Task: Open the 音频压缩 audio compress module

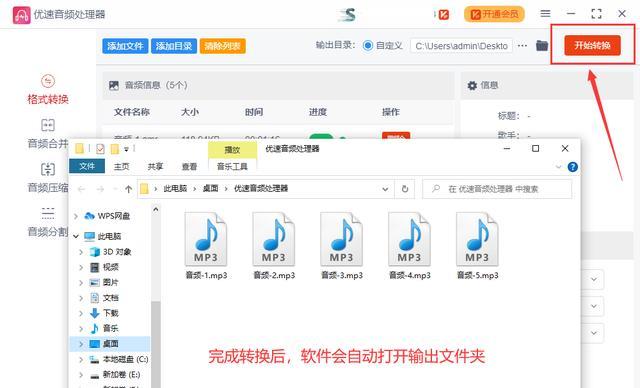Action: click(x=48, y=178)
